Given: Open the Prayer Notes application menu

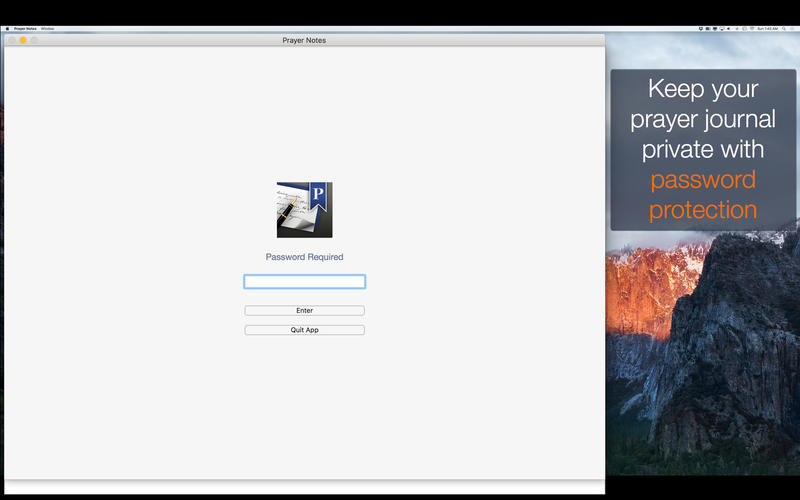Looking at the screenshot, I should tap(26, 29).
